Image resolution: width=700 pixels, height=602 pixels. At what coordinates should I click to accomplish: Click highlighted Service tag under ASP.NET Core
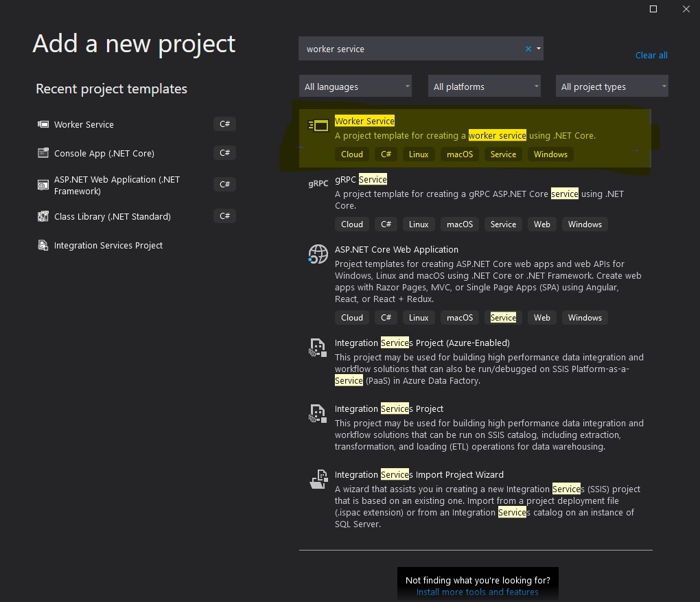(503, 318)
